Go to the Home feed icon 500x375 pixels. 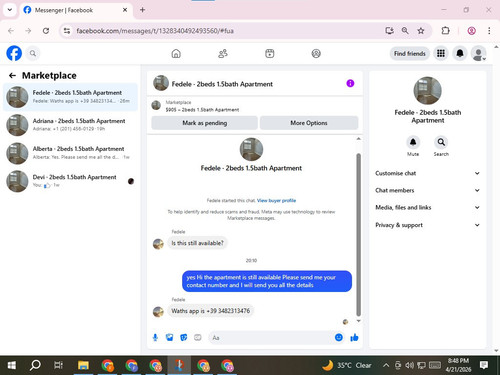(176, 53)
